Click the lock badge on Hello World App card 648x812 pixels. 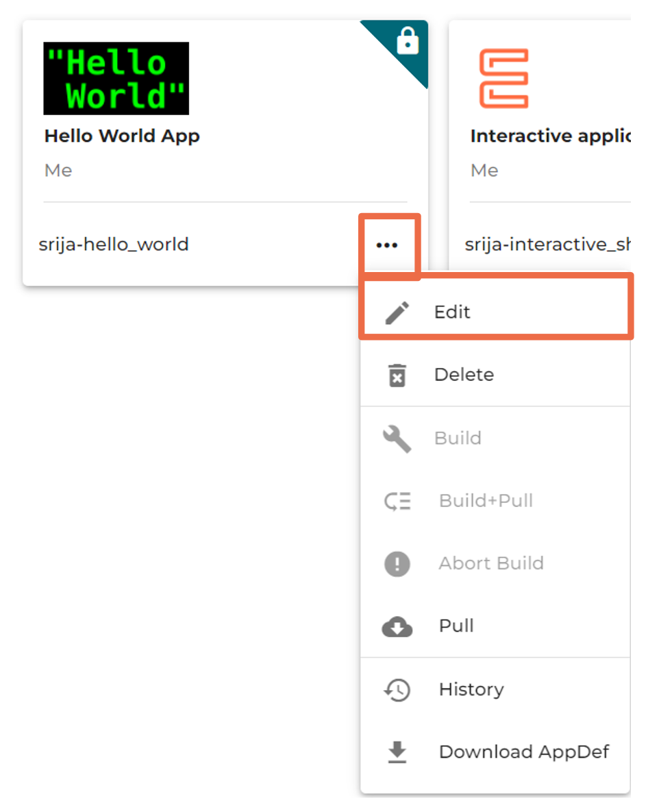(x=408, y=40)
